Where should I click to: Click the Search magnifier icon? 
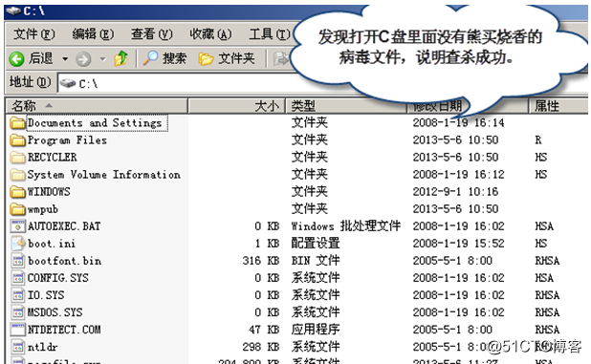[150, 58]
